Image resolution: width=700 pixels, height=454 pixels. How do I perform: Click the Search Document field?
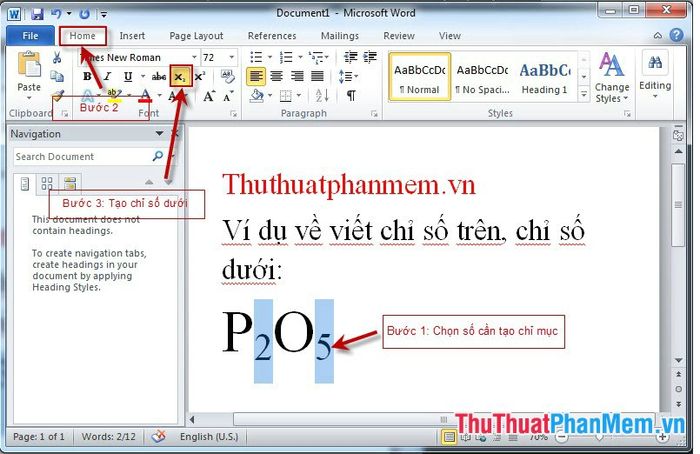[x=83, y=157]
